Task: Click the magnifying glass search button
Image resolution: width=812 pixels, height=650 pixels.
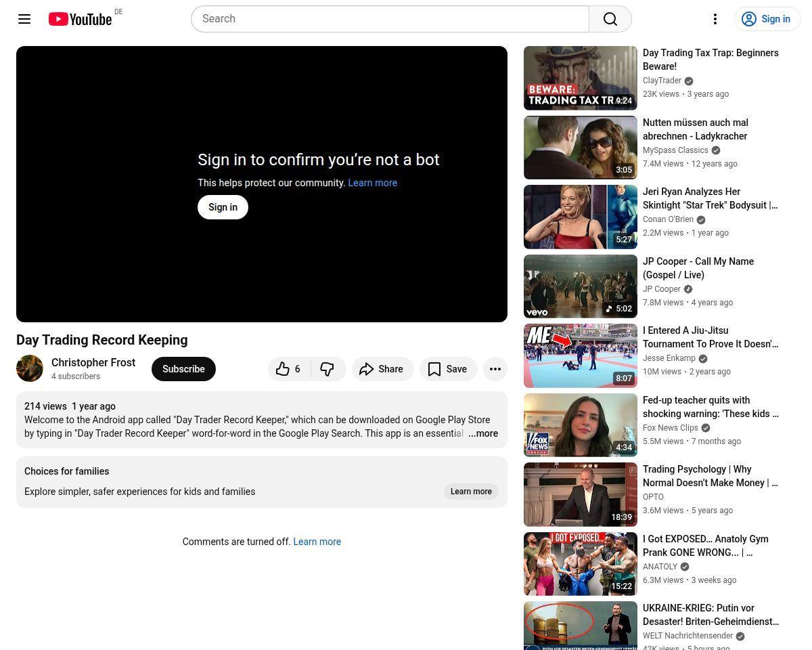Action: [x=610, y=19]
